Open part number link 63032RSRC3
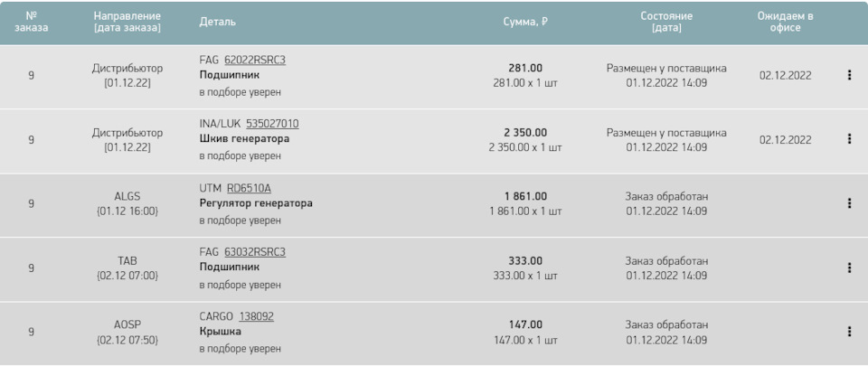 255,252
